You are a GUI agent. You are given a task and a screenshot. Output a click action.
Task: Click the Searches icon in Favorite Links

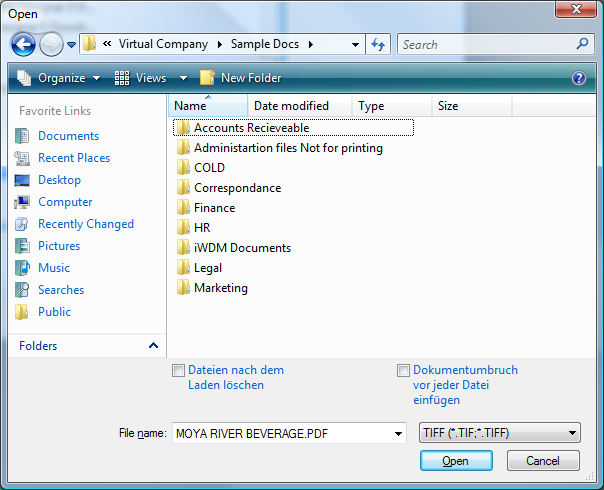coord(22,290)
